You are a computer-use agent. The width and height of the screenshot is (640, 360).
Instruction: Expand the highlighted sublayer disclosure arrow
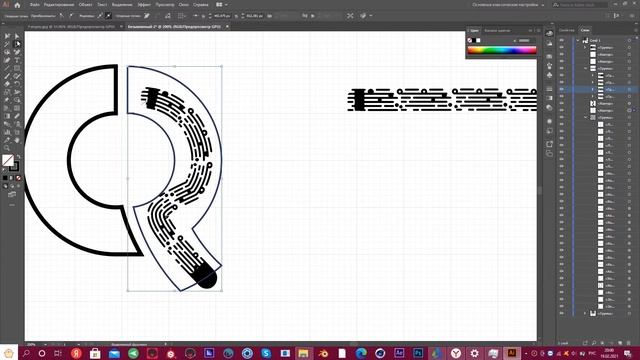(x=593, y=89)
